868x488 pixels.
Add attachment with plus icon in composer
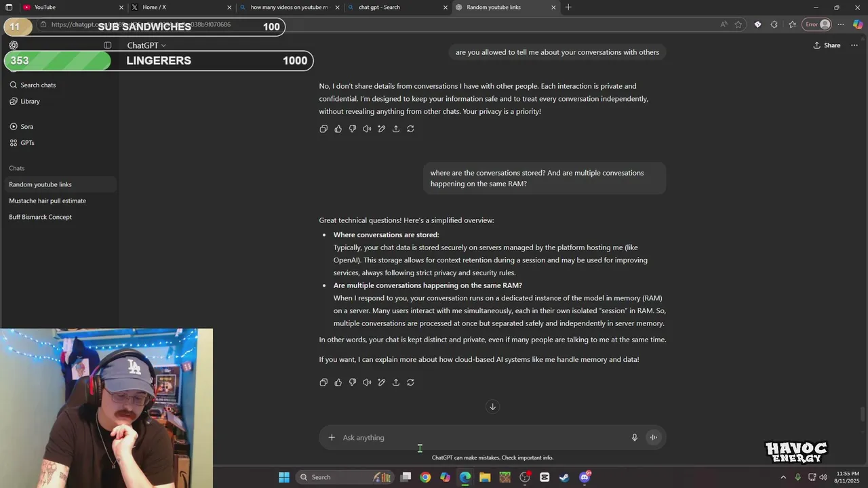coord(332,437)
